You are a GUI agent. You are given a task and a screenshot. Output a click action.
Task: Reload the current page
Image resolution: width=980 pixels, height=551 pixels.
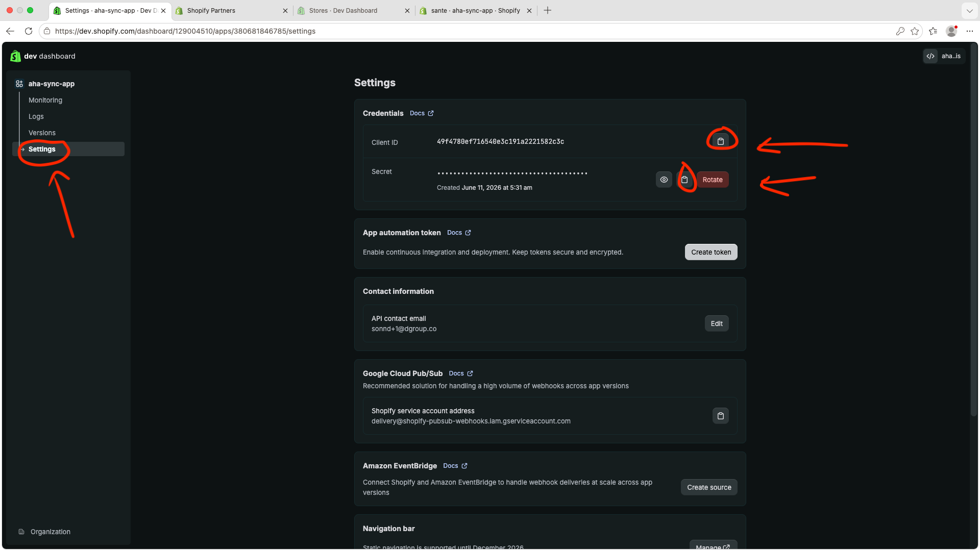click(29, 31)
